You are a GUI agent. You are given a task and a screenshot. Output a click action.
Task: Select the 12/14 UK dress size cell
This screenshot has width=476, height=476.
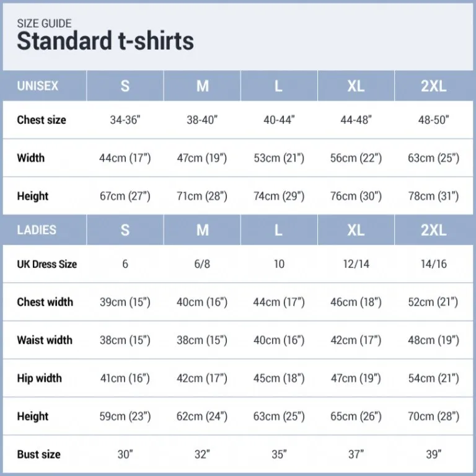356,264
